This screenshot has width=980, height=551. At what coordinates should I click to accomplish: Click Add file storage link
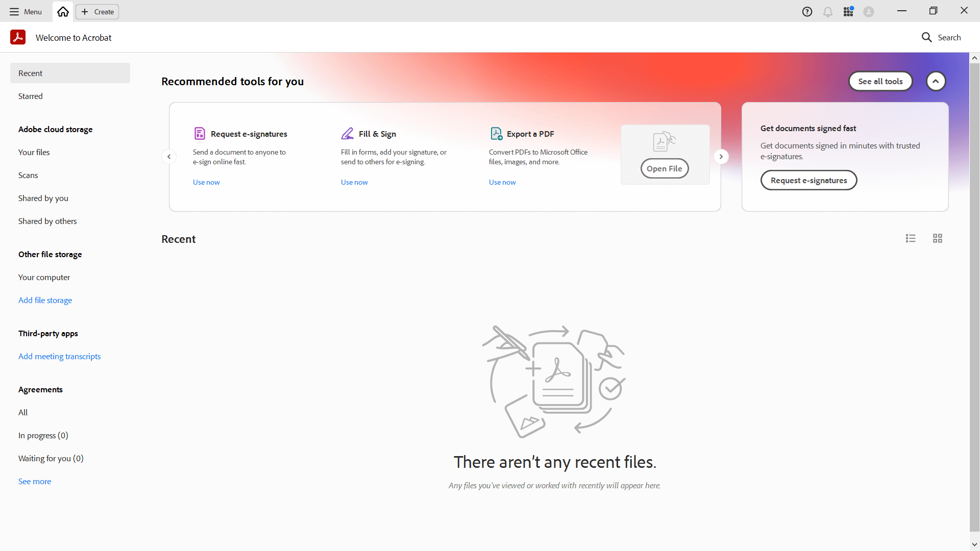[45, 300]
